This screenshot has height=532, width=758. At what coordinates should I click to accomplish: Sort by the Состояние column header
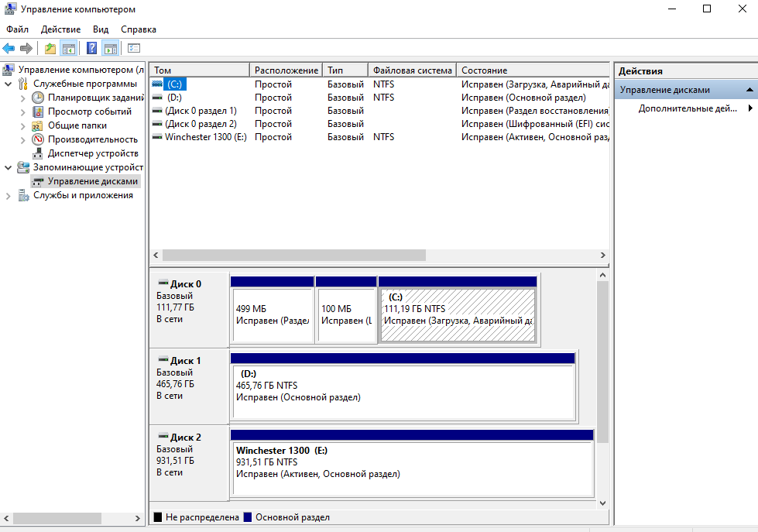[x=533, y=70]
